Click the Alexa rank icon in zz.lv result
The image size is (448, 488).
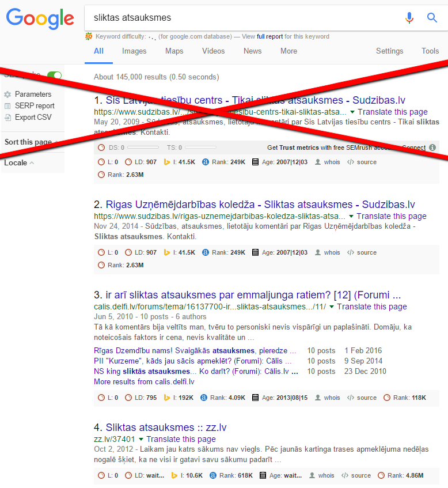pos(213,475)
